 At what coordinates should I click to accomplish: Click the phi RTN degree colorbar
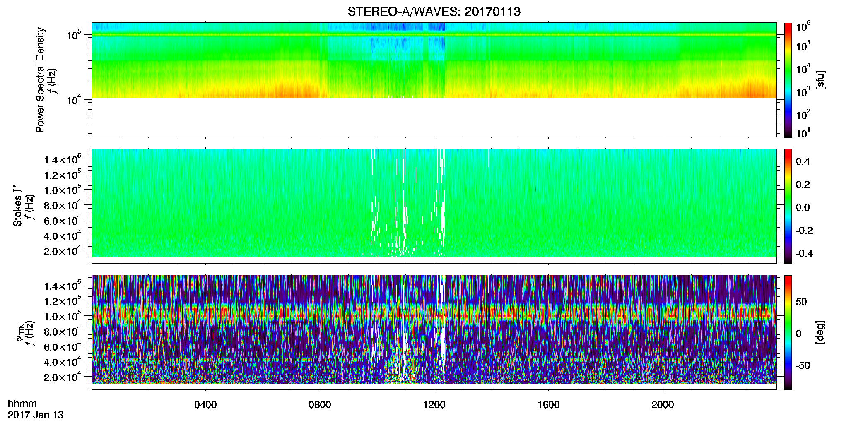coord(788,332)
